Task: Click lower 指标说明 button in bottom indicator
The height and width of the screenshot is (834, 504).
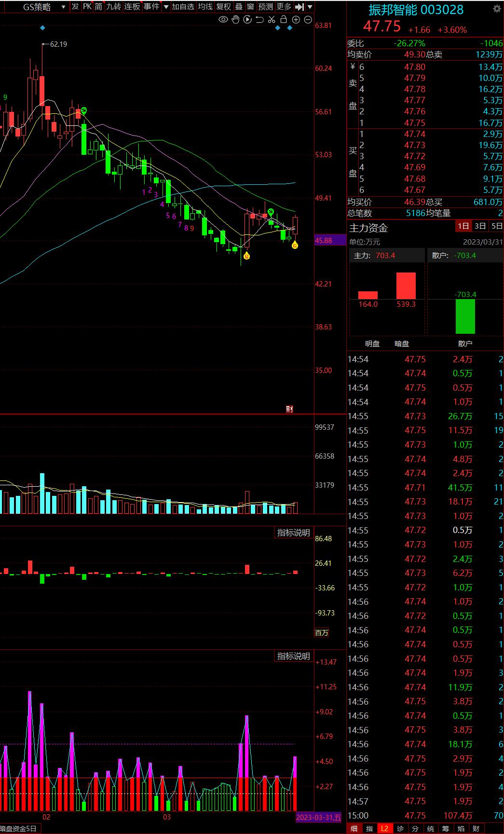Action: [x=293, y=656]
